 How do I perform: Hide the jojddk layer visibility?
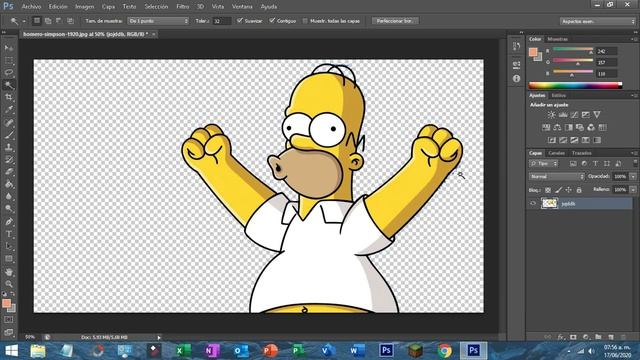coord(533,203)
